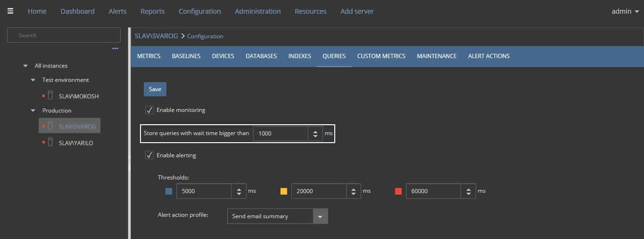Click in the Search input field
The width and height of the screenshot is (644, 239).
coord(64,35)
